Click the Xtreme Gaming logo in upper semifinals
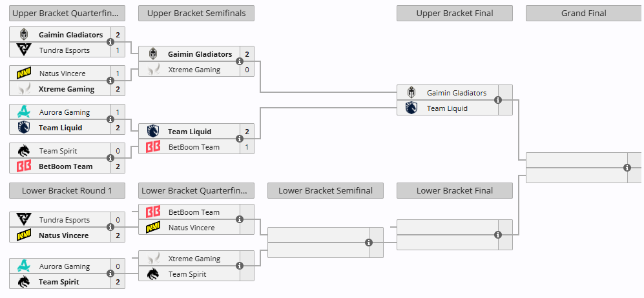Screen dimensions: 644x298 (153, 70)
